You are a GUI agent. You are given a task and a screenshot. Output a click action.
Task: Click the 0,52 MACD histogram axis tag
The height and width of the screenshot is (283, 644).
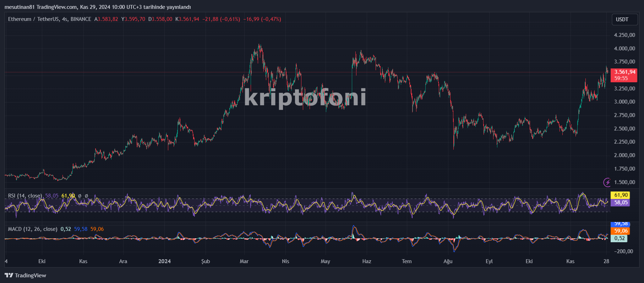pyautogui.click(x=619, y=238)
